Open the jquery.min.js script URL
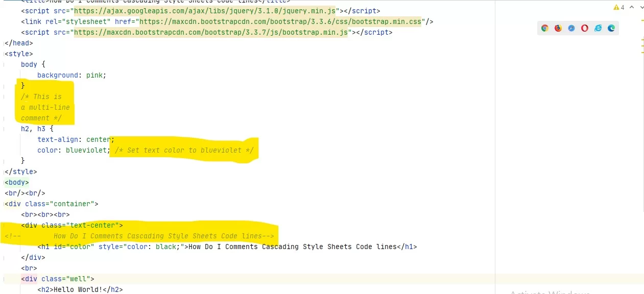The image size is (644, 294). (x=205, y=11)
